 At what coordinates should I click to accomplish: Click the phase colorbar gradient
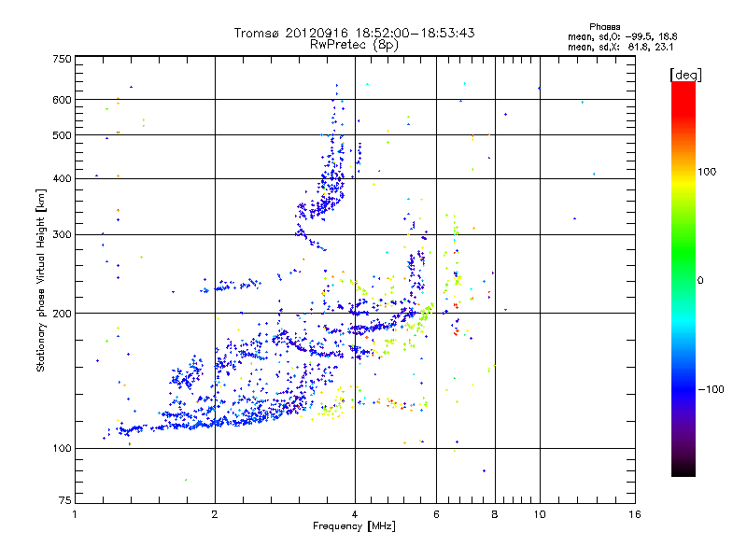click(x=684, y=278)
